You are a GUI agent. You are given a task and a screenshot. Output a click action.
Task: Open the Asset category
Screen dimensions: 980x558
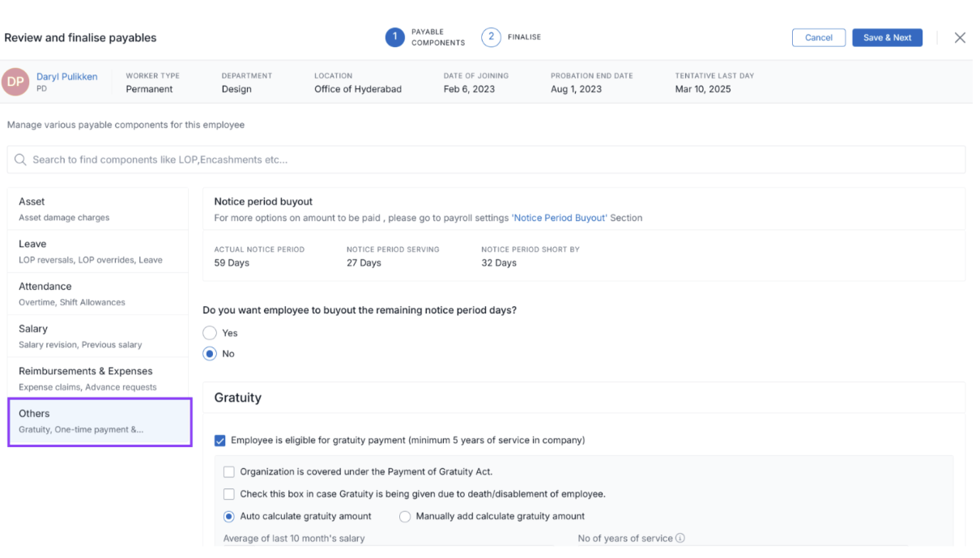click(98, 209)
